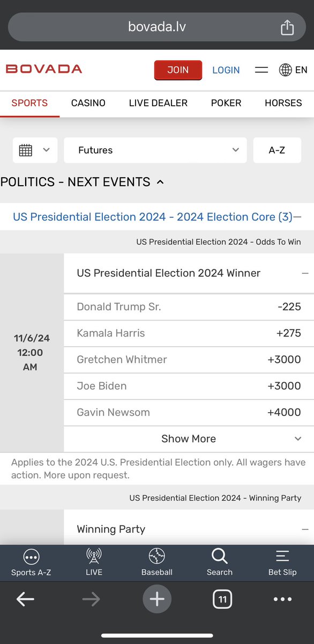This screenshot has height=644, width=314.
Task: Switch to the POKER tab
Action: coord(226,103)
